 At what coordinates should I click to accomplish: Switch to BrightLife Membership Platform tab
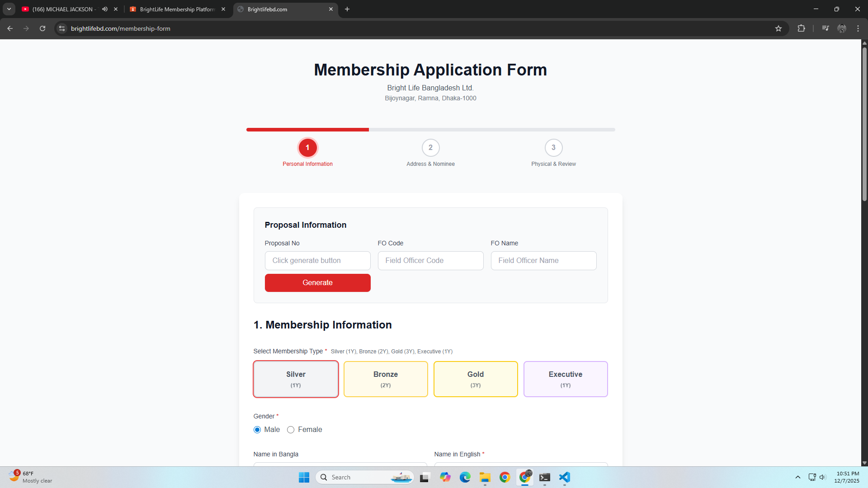click(x=177, y=9)
